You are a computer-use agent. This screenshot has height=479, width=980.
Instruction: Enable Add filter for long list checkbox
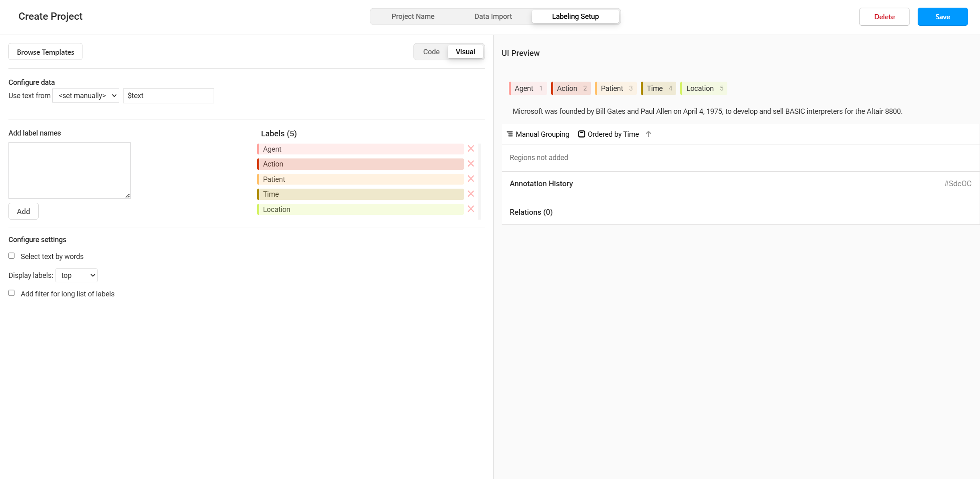click(12, 293)
